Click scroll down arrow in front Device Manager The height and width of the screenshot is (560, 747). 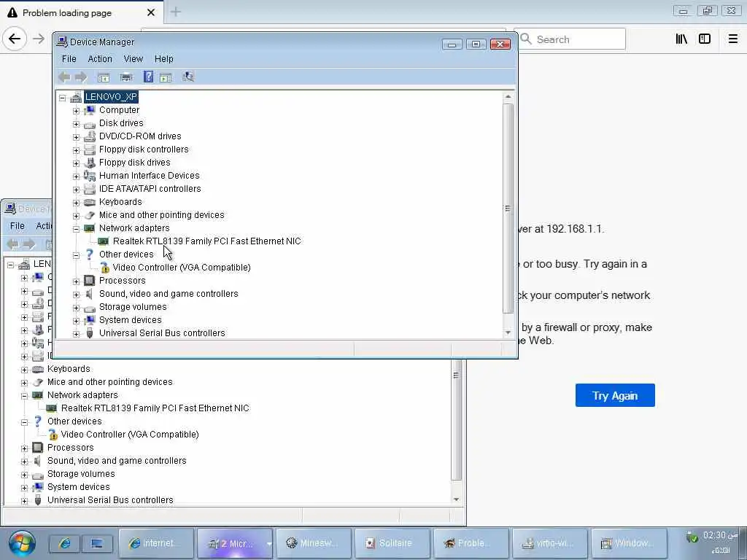point(508,332)
